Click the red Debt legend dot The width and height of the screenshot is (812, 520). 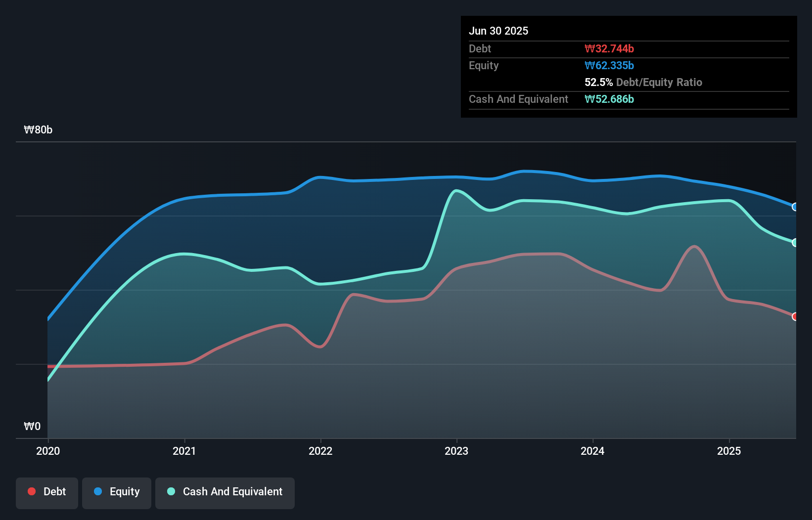coord(32,491)
